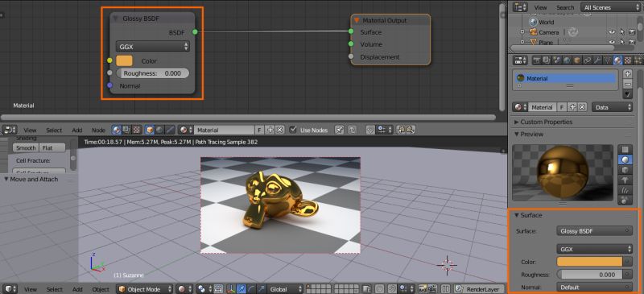644x294 pixels.
Task: Add a material slot with plus button
Action: [628, 74]
